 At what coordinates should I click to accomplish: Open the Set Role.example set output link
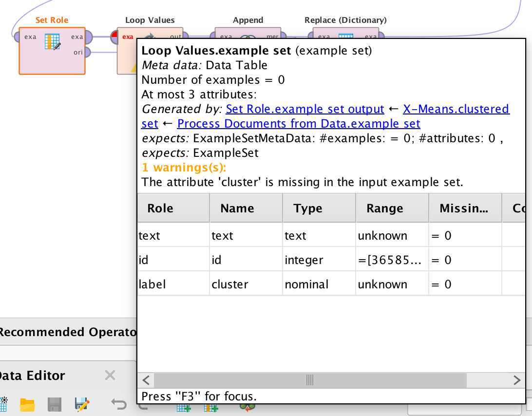(304, 109)
